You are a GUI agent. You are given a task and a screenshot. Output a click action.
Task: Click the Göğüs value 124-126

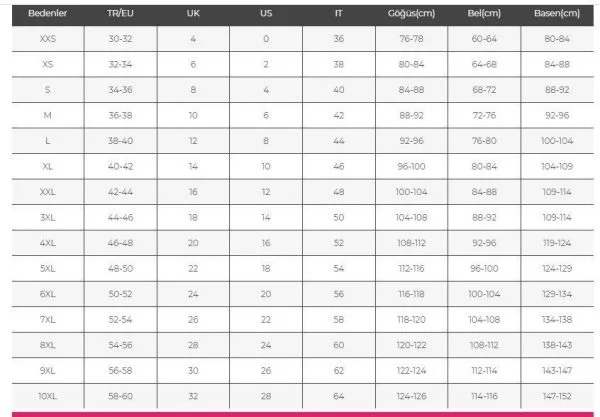[410, 398]
